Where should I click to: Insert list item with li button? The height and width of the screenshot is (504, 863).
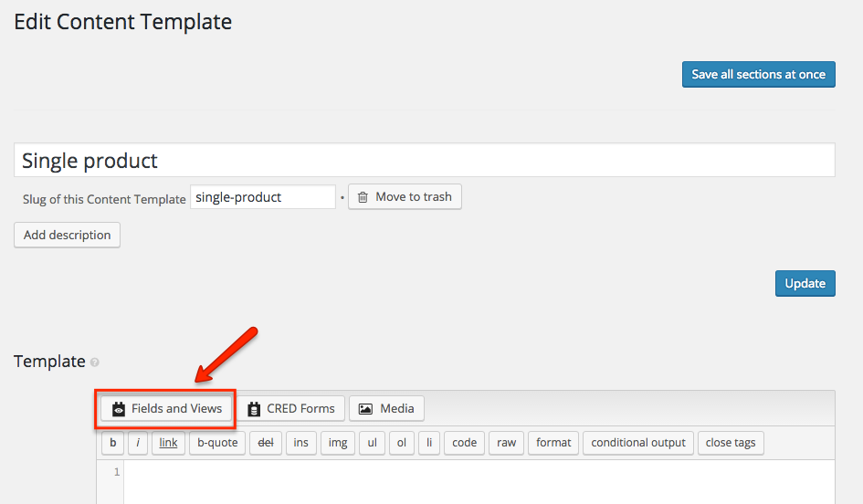click(429, 443)
